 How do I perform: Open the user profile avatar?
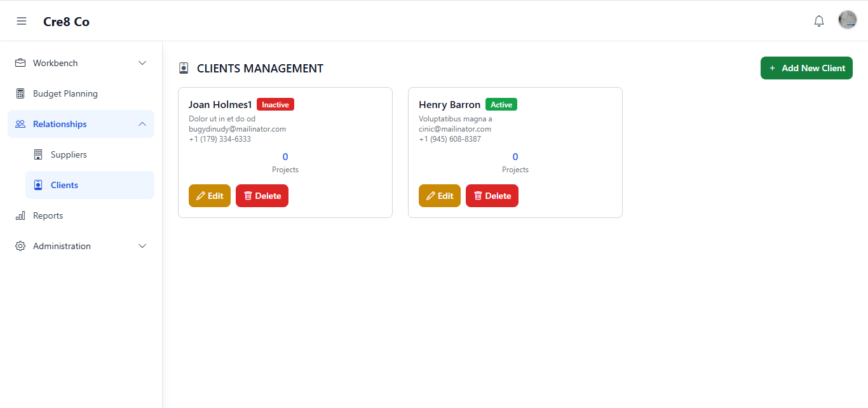[x=848, y=20]
